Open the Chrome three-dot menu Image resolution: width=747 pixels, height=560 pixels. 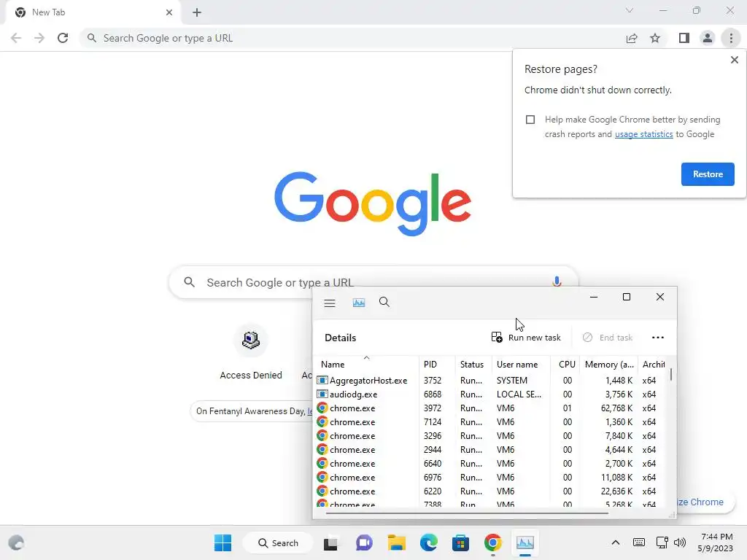coord(731,38)
